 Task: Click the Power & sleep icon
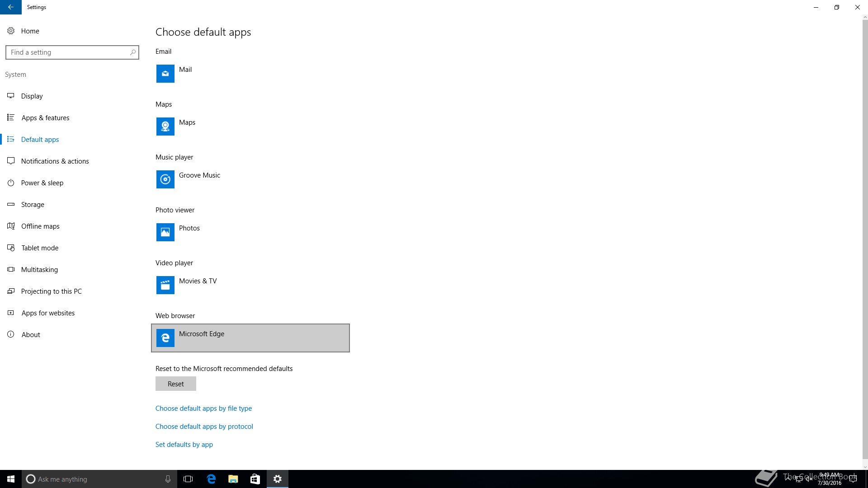coord(11,183)
